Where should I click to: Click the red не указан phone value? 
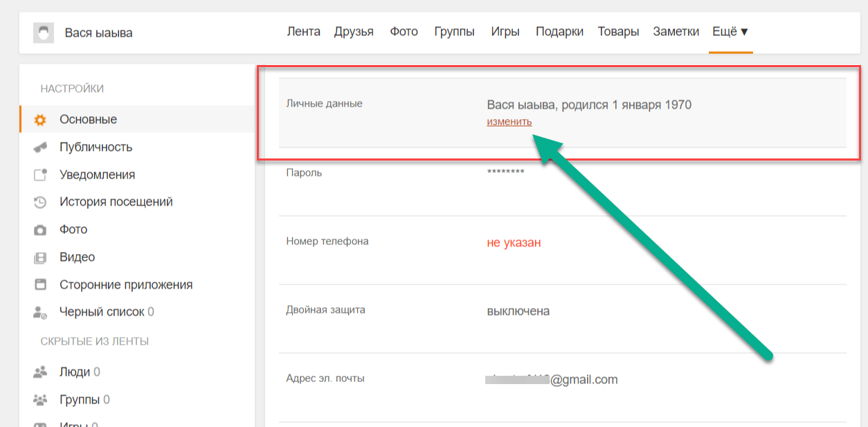coord(514,243)
